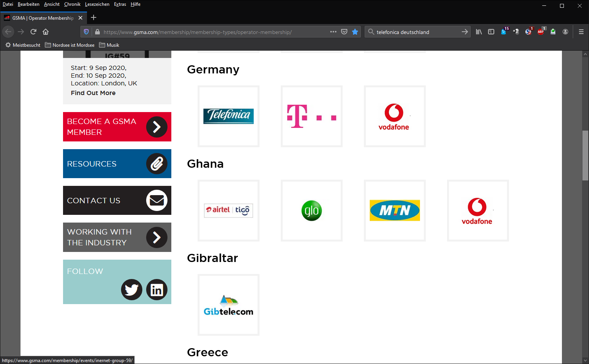Open page actions three-dot menu
The image size is (589, 364).
(333, 32)
